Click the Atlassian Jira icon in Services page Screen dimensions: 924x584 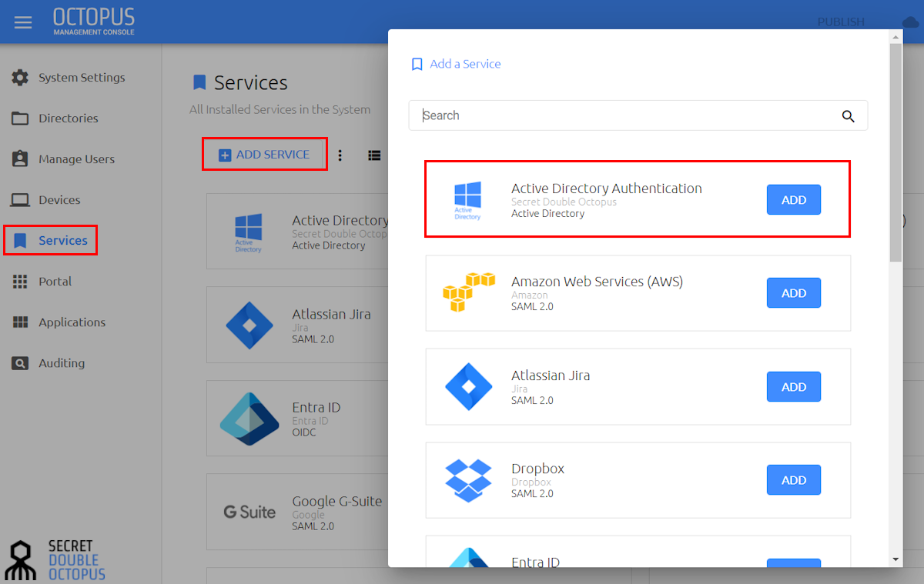coord(249,325)
